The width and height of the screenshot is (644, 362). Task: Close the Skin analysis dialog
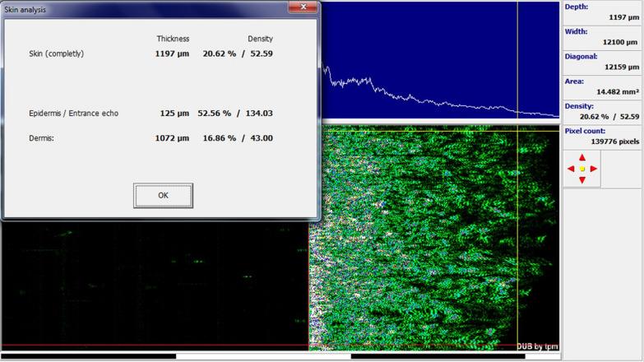tap(304, 7)
